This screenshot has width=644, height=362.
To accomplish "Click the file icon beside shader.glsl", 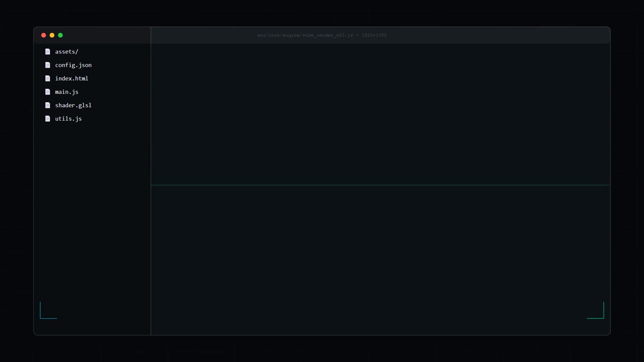I will click(x=48, y=105).
